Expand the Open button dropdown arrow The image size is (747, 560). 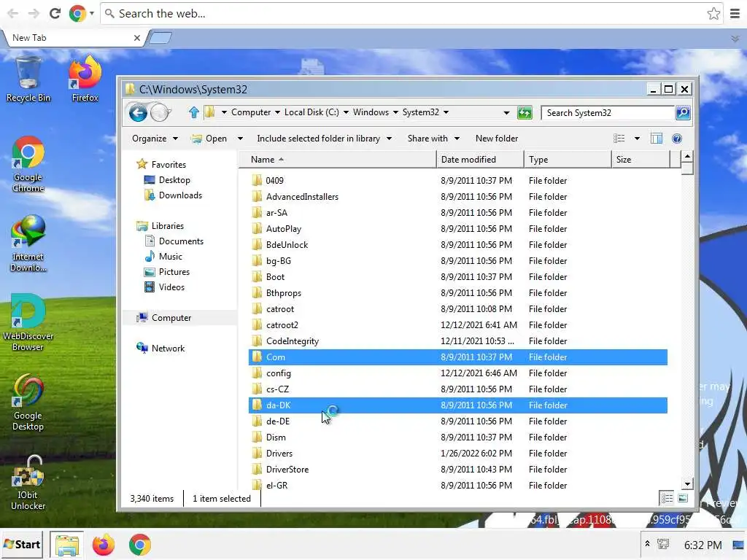(240, 139)
